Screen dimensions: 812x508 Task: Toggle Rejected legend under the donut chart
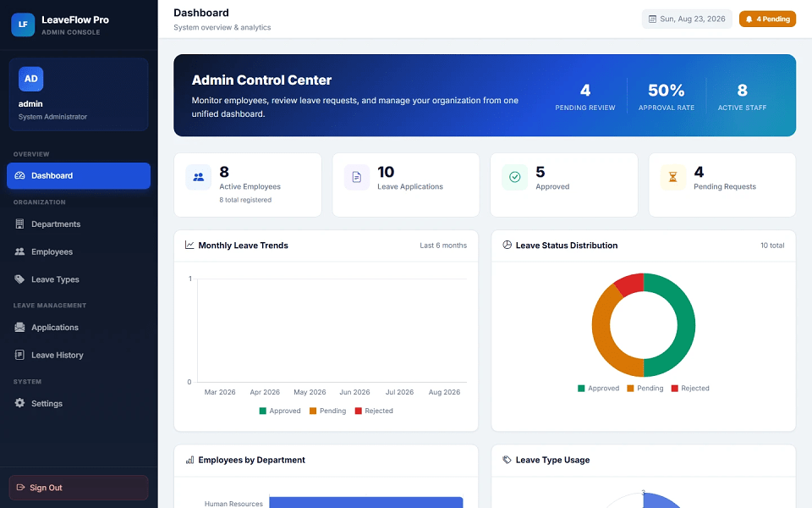pyautogui.click(x=690, y=389)
